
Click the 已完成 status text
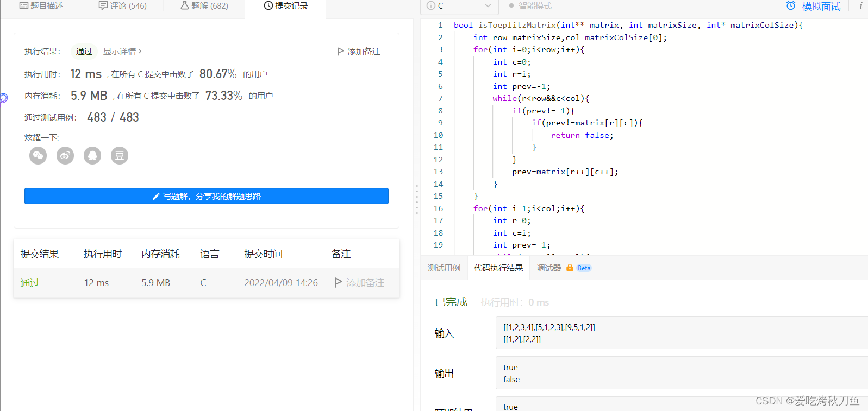(451, 302)
